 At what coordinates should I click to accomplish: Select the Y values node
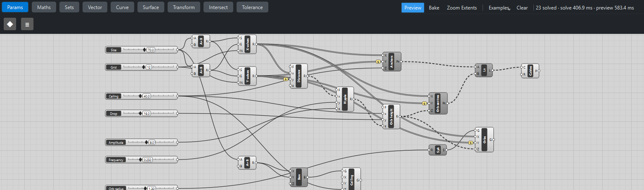point(247,76)
